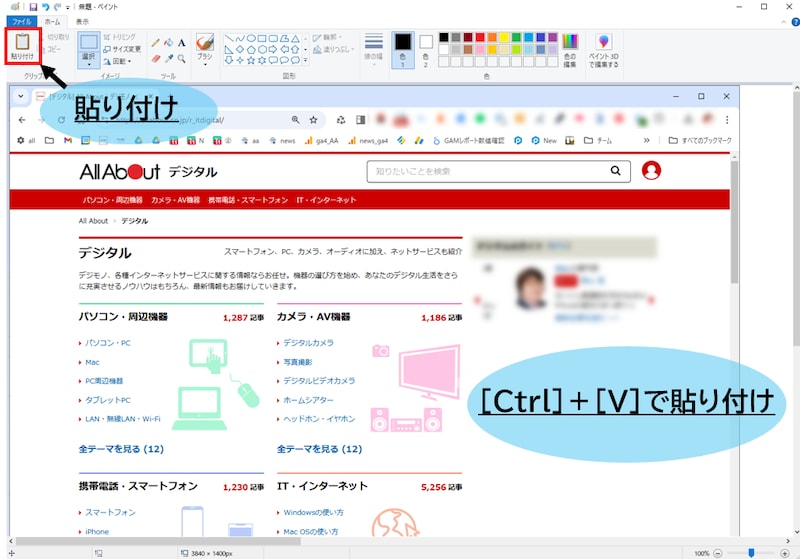Open すべてのブックマーク folder in bookmarks bar
Image resolution: width=800 pixels, height=559 pixels.
point(700,140)
